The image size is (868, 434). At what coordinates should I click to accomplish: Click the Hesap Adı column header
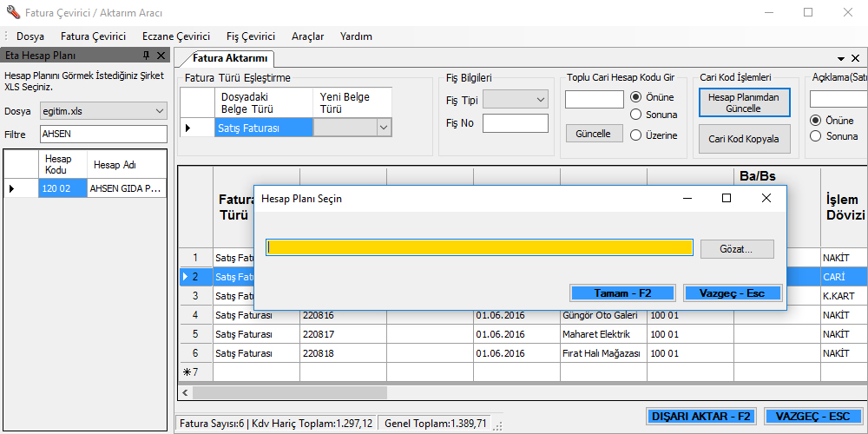(127, 164)
